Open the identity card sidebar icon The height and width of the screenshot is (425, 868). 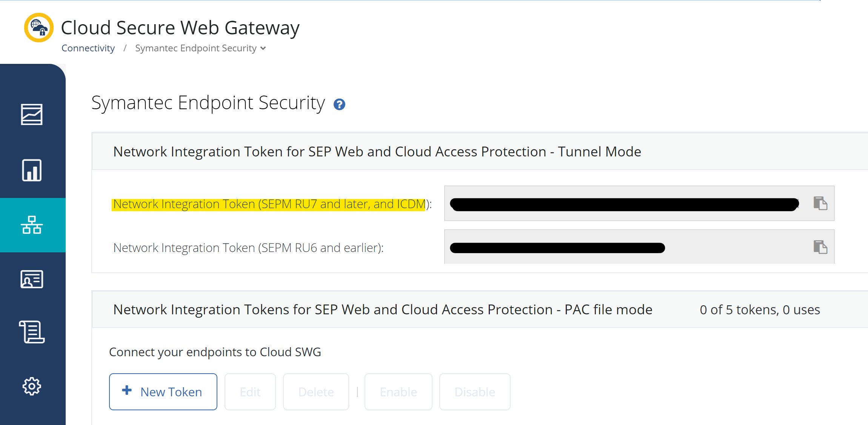click(32, 280)
